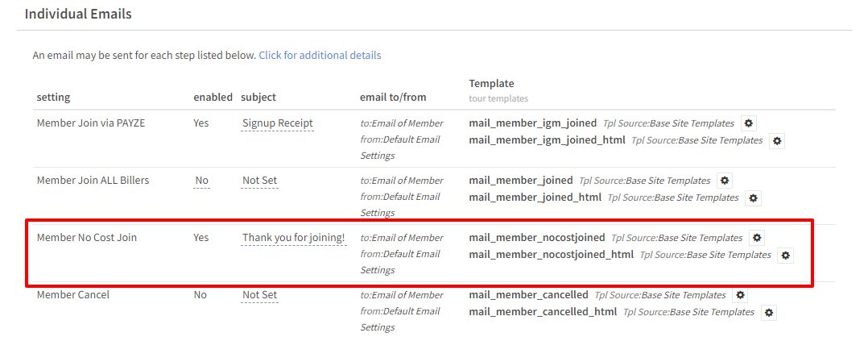868x337 pixels.
Task: Edit the 'Signup Receipt' subject
Action: pos(278,123)
